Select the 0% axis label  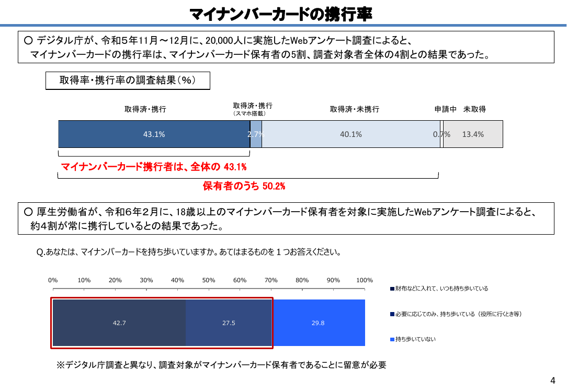click(x=53, y=280)
